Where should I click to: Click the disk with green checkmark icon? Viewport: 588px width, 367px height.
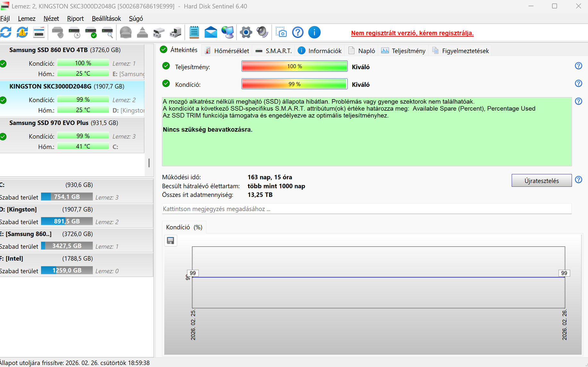click(x=91, y=32)
